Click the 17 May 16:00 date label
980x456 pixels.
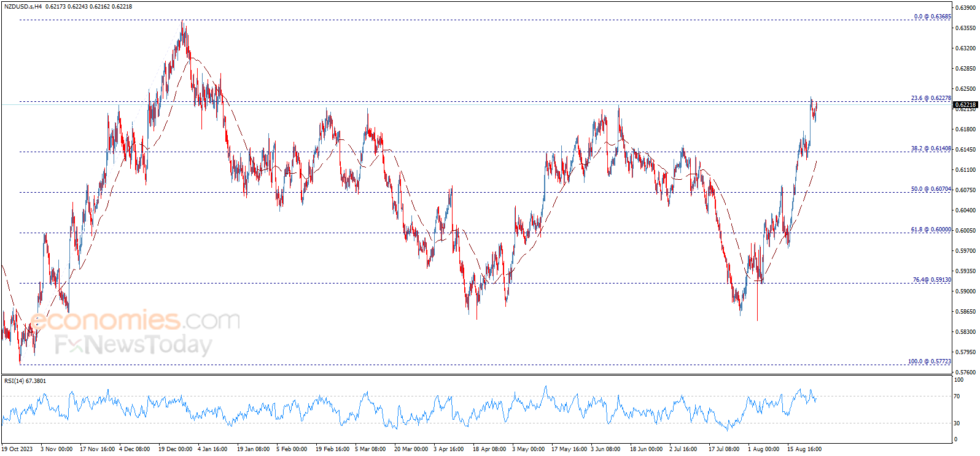click(x=569, y=449)
